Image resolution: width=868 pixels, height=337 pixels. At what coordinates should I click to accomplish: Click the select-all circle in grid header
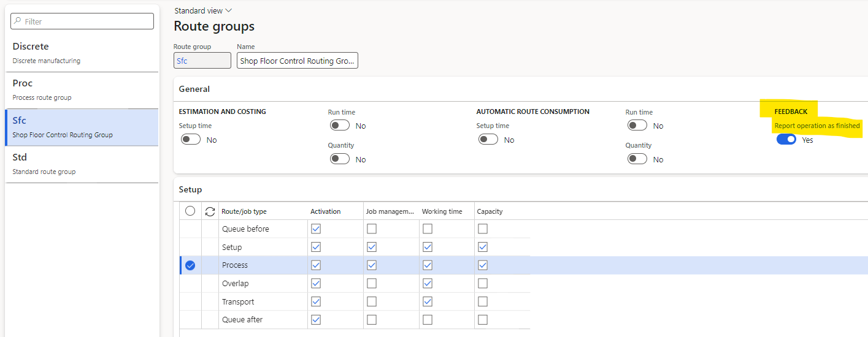pyautogui.click(x=190, y=211)
